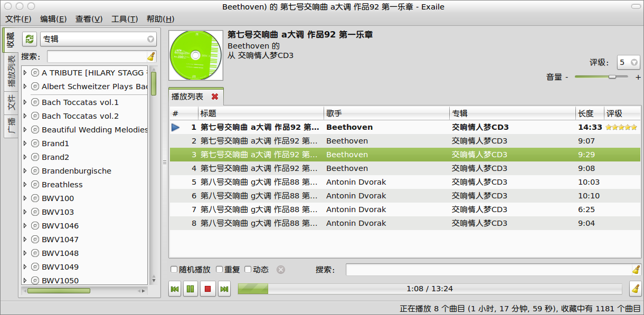
Task: Open the 工具(T) menu
Action: pyautogui.click(x=125, y=19)
